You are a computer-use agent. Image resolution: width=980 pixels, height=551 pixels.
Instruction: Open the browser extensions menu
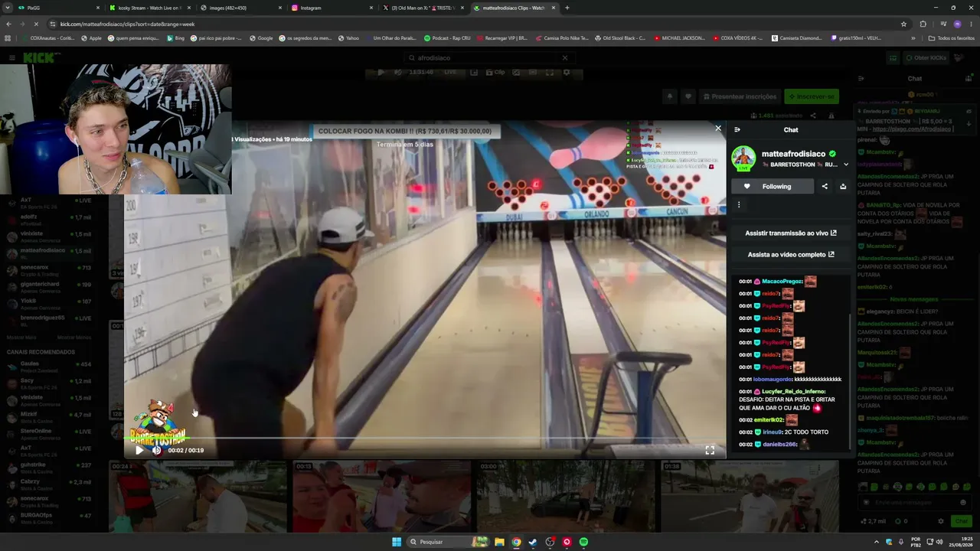coord(923,24)
